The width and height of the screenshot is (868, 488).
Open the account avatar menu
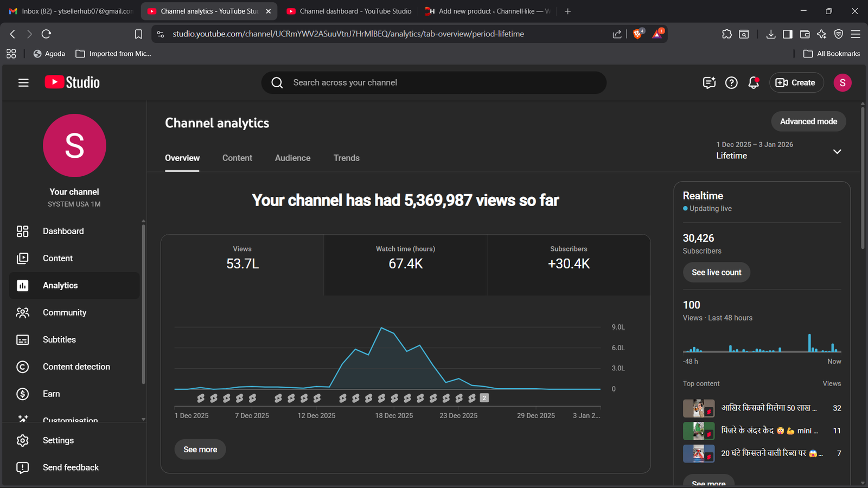click(x=842, y=82)
